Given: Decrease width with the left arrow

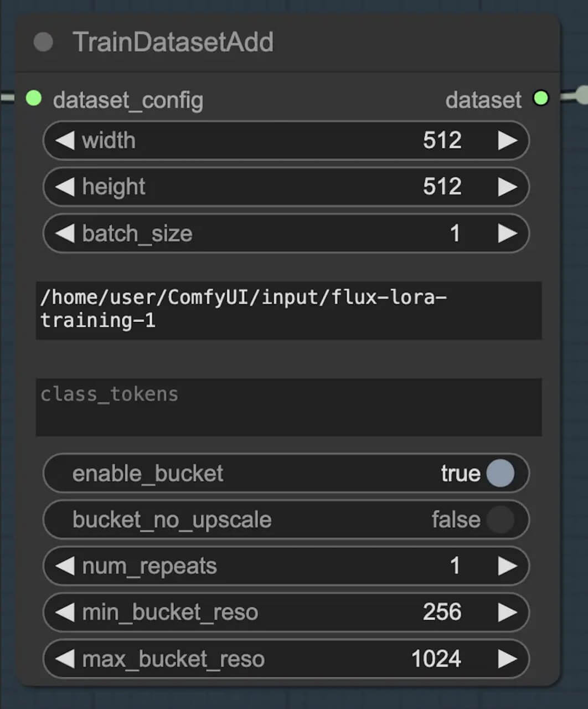Looking at the screenshot, I should point(65,141).
